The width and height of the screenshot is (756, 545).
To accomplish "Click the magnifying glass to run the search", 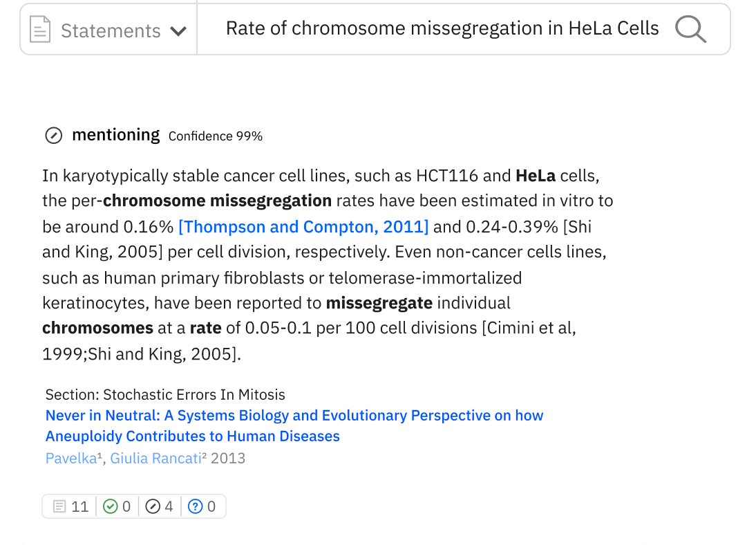I will [690, 29].
